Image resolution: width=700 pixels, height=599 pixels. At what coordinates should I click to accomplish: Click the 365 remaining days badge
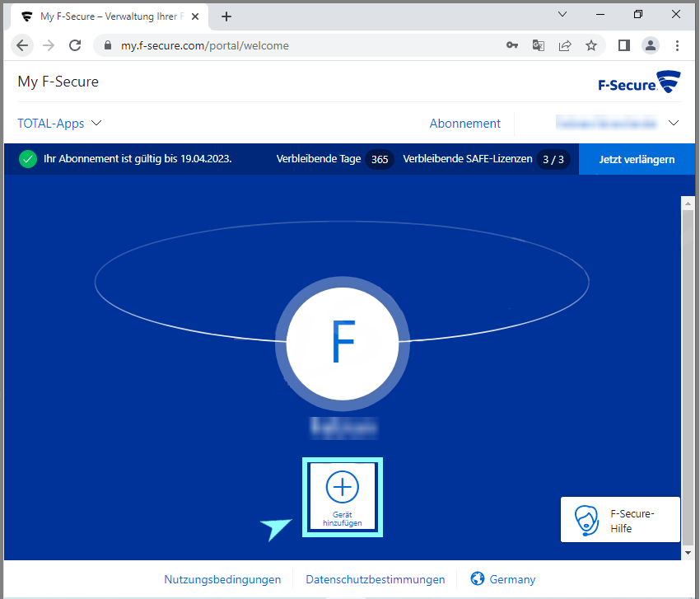point(380,160)
